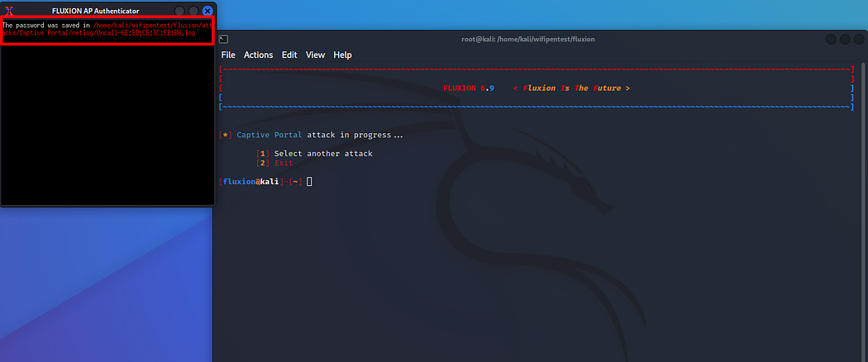The height and width of the screenshot is (362, 868).
Task: Open the View menu
Action: pyautogui.click(x=316, y=55)
